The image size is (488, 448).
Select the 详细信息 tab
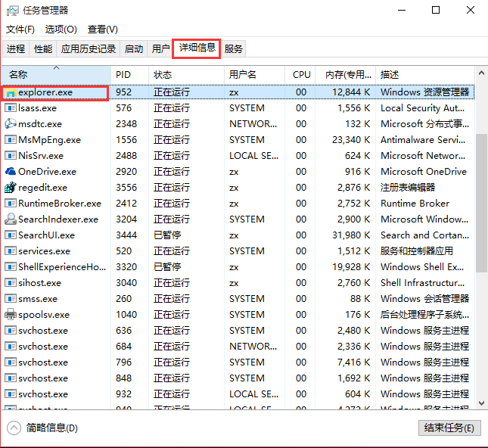pos(197,48)
